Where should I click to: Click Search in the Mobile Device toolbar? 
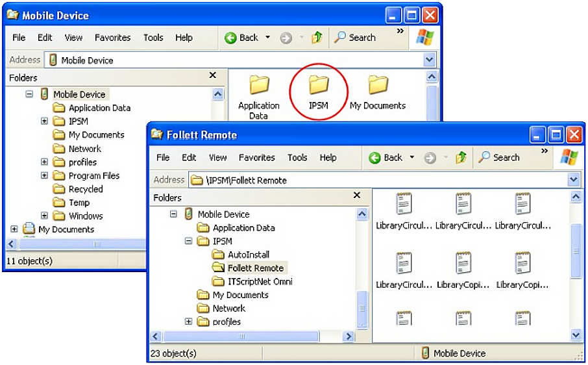tap(355, 38)
